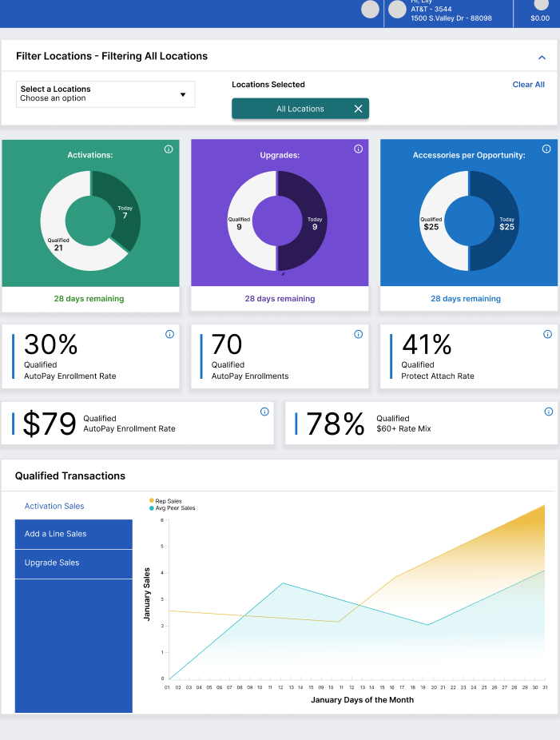Switch to Activation Sales tab
The height and width of the screenshot is (740, 560).
coord(54,506)
